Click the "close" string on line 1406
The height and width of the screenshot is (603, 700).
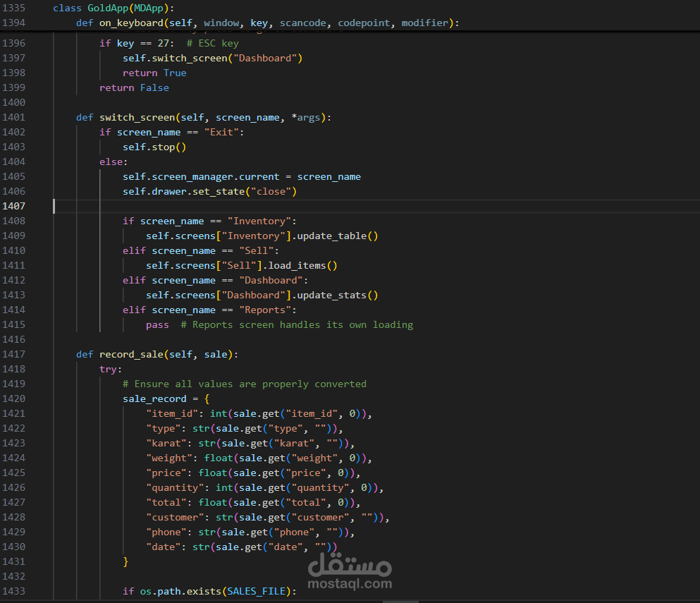[271, 192]
